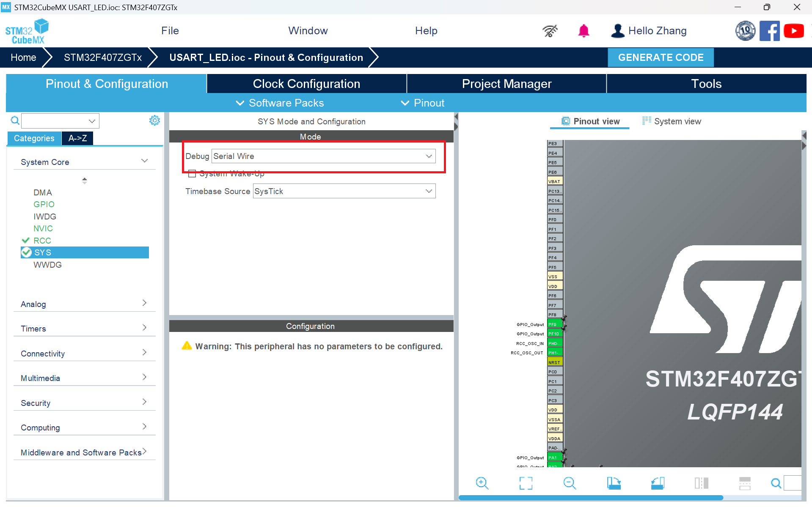Click the VBAT pin

[x=555, y=181]
